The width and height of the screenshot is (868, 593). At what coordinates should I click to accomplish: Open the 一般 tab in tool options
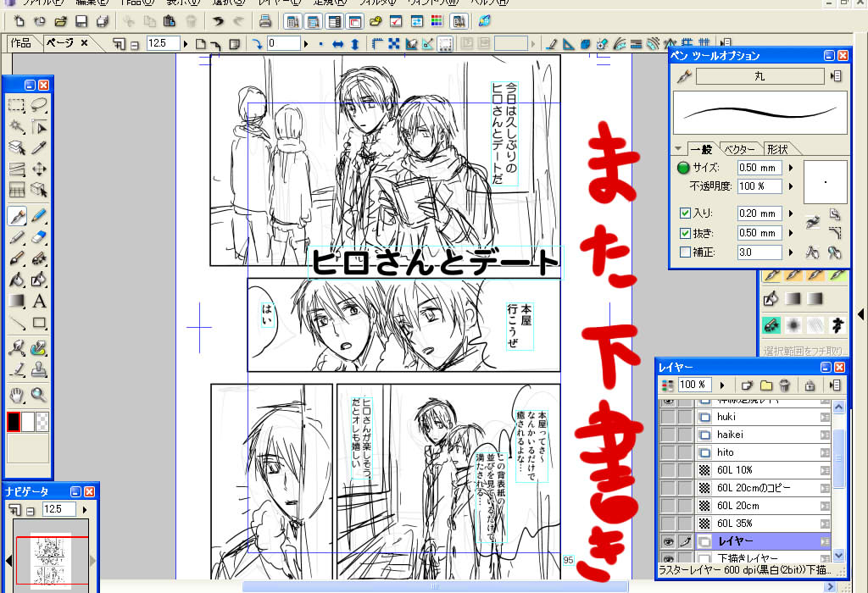(x=702, y=149)
